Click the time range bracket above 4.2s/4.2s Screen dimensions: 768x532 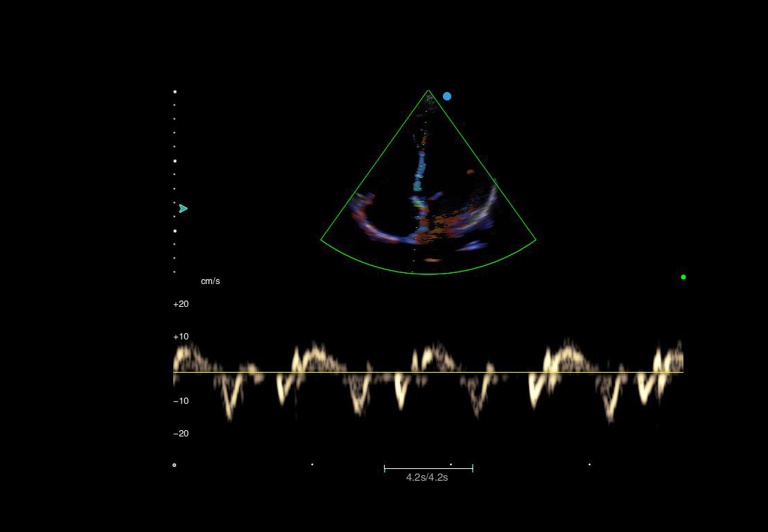click(x=428, y=468)
